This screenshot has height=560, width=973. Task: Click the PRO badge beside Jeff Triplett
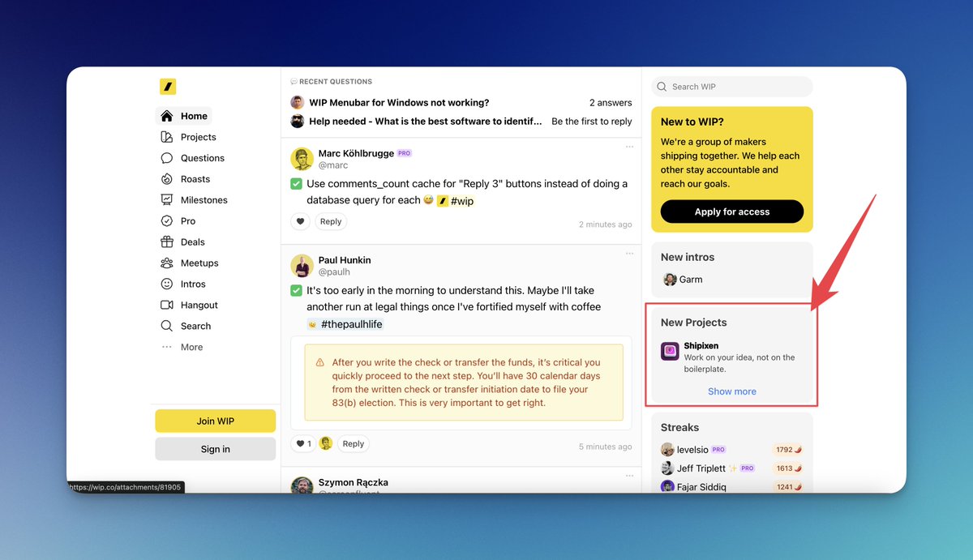pos(747,468)
